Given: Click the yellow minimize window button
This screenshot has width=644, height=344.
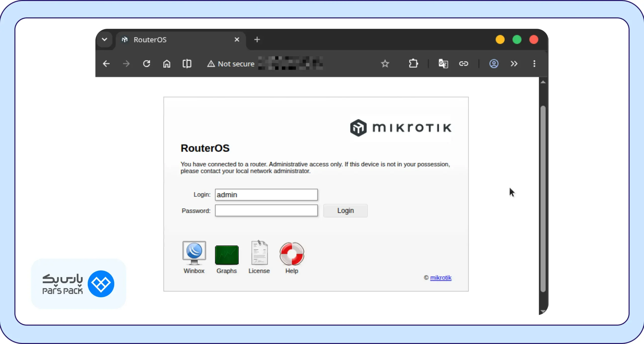Looking at the screenshot, I should pos(500,40).
